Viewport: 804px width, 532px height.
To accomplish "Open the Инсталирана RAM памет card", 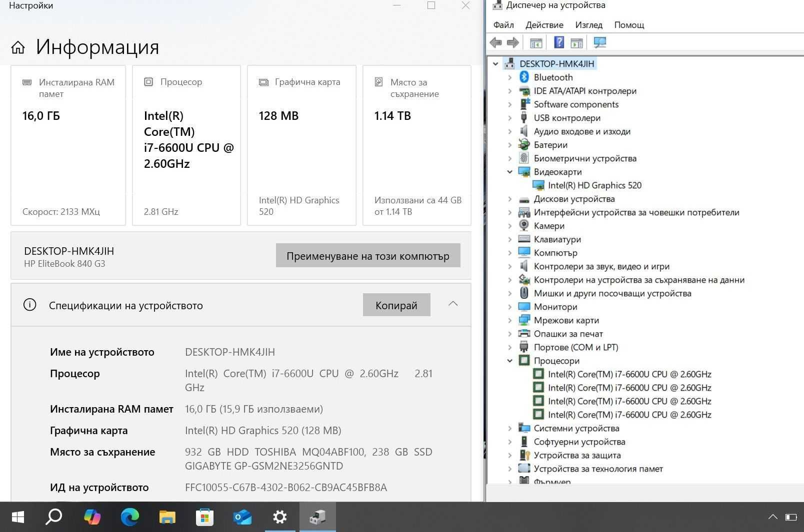I will click(x=68, y=145).
